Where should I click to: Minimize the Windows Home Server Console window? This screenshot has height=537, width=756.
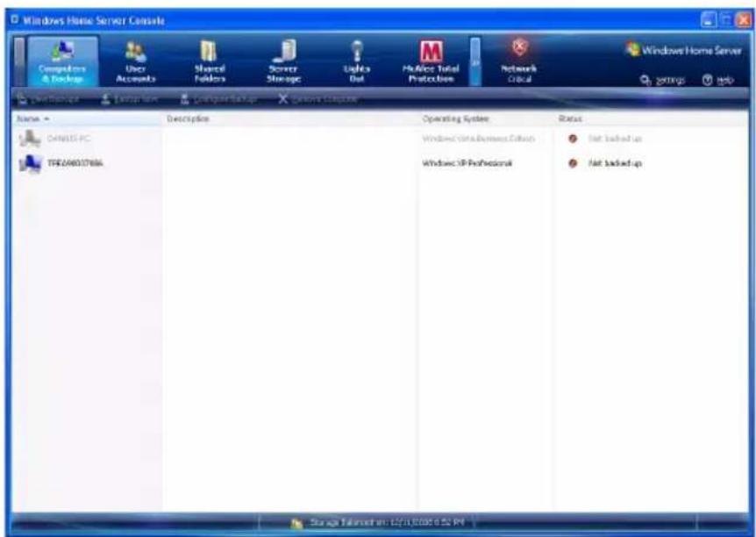(709, 20)
